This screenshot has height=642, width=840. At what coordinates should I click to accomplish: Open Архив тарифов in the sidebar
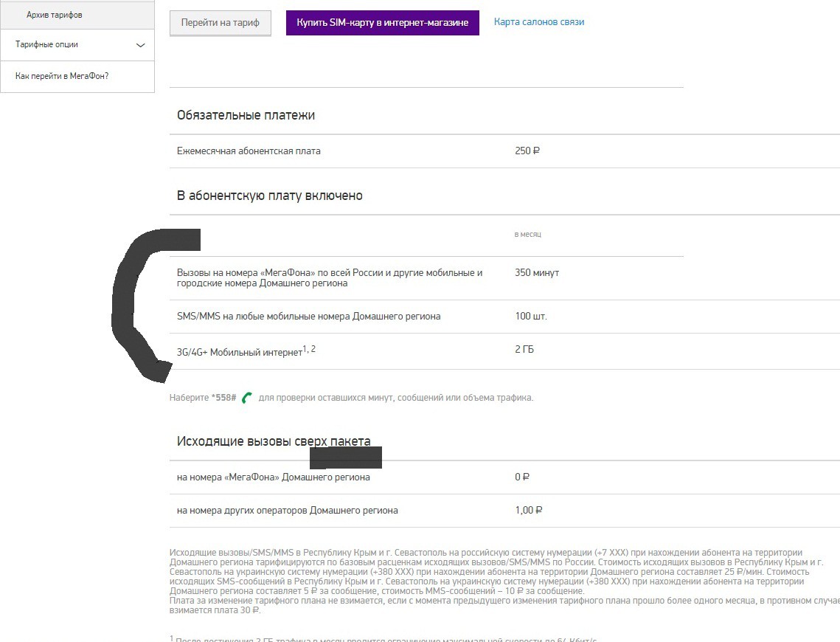[54, 15]
